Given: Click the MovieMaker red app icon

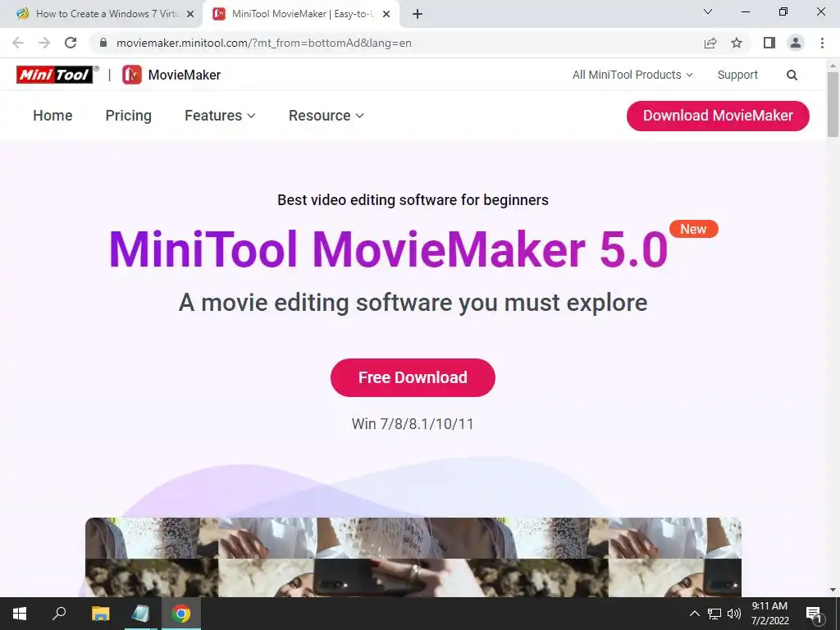Looking at the screenshot, I should pyautogui.click(x=132, y=75).
